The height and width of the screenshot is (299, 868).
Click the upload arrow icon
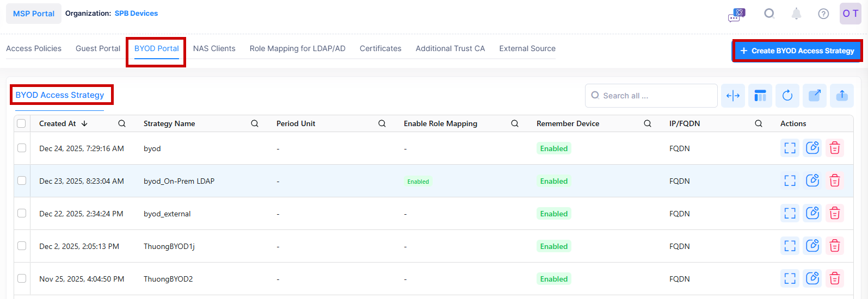(842, 96)
